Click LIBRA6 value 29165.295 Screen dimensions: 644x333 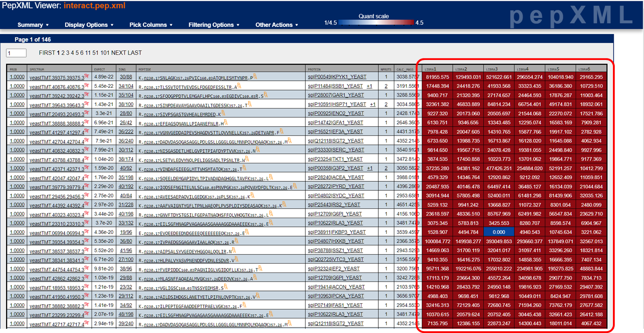[591, 77]
